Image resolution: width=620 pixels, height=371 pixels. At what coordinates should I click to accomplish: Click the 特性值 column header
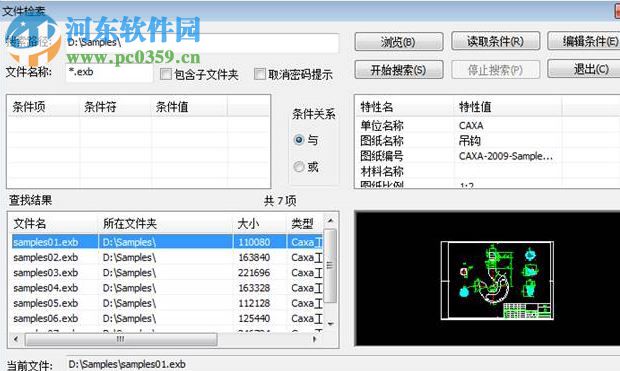[x=508, y=107]
